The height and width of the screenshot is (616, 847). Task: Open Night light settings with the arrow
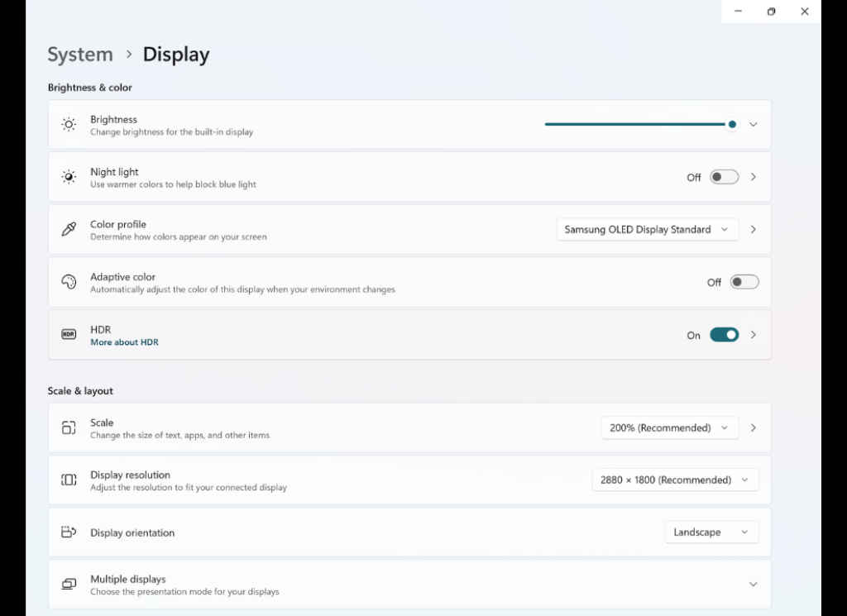point(753,176)
